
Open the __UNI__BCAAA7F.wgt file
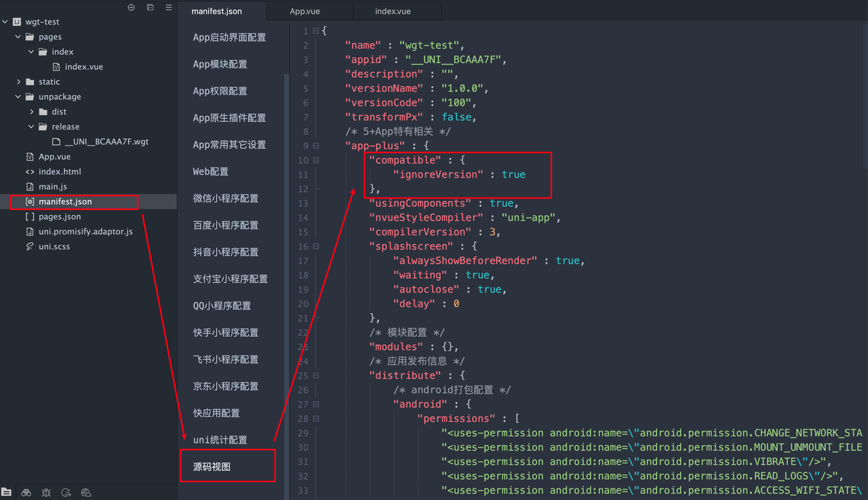click(x=106, y=142)
